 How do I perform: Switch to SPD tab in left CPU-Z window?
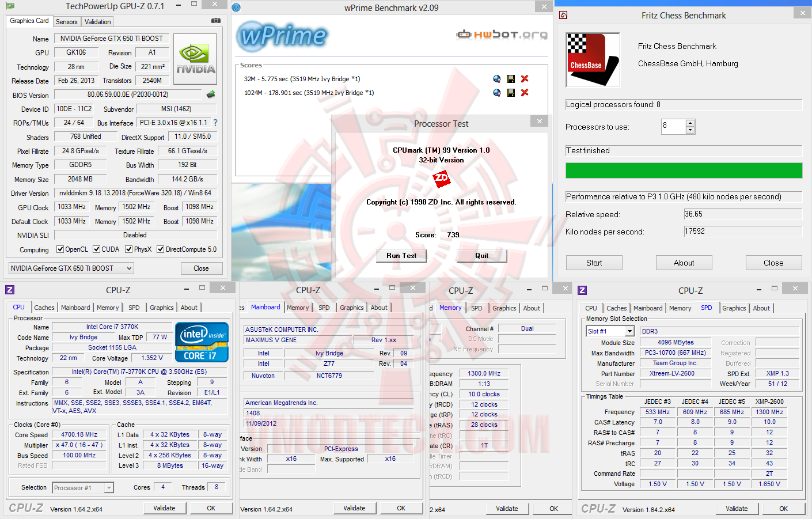coord(134,308)
